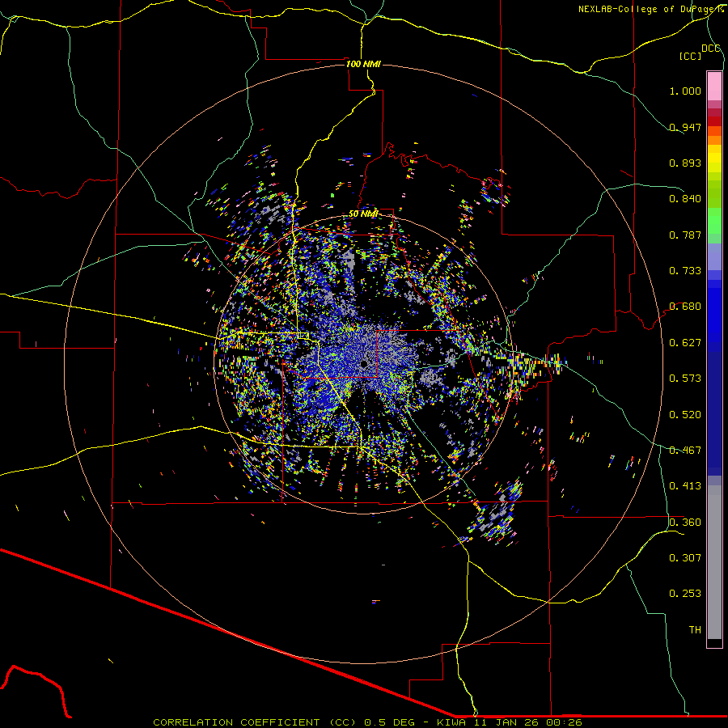The height and width of the screenshot is (728, 728).
Task: Select the 0.627 scale value
Action: (685, 343)
